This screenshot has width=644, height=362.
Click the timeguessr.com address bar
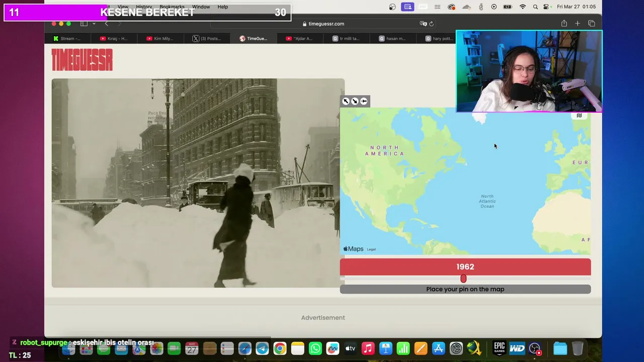(323, 24)
